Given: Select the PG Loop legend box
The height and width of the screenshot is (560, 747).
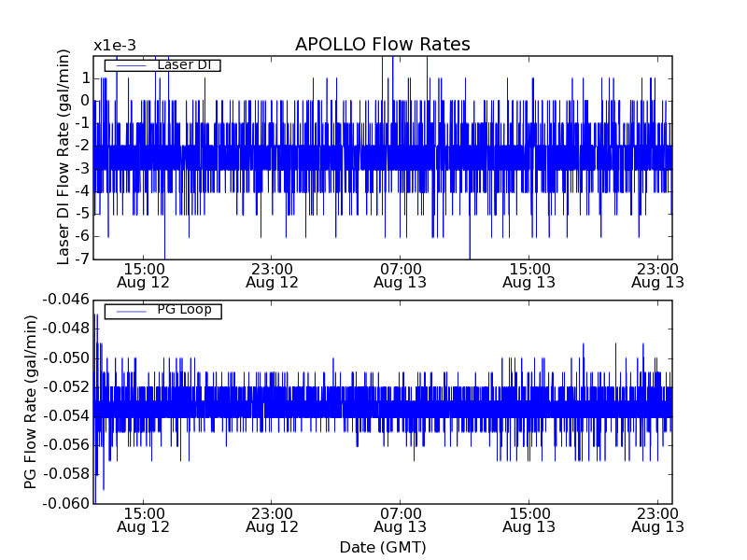Looking at the screenshot, I should [x=162, y=311].
